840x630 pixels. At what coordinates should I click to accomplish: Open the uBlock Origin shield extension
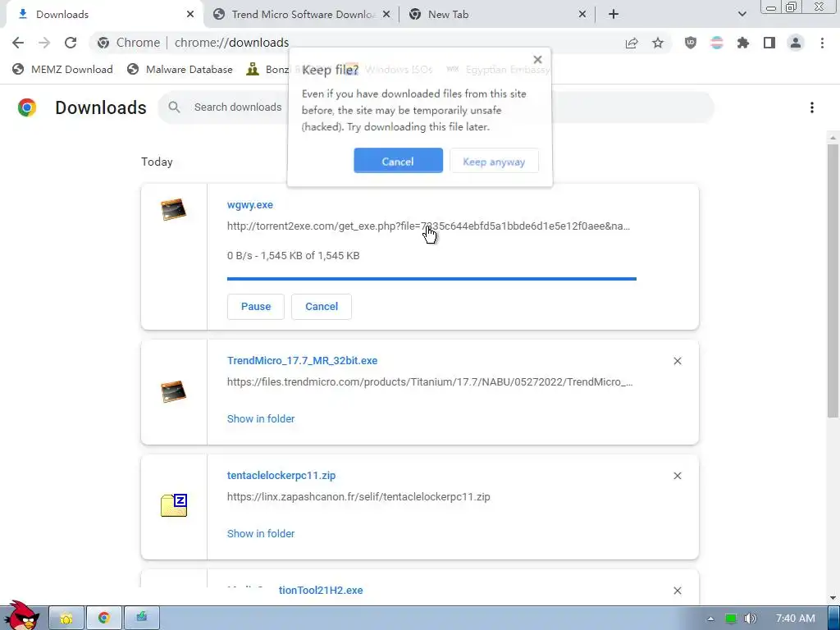pos(691,43)
